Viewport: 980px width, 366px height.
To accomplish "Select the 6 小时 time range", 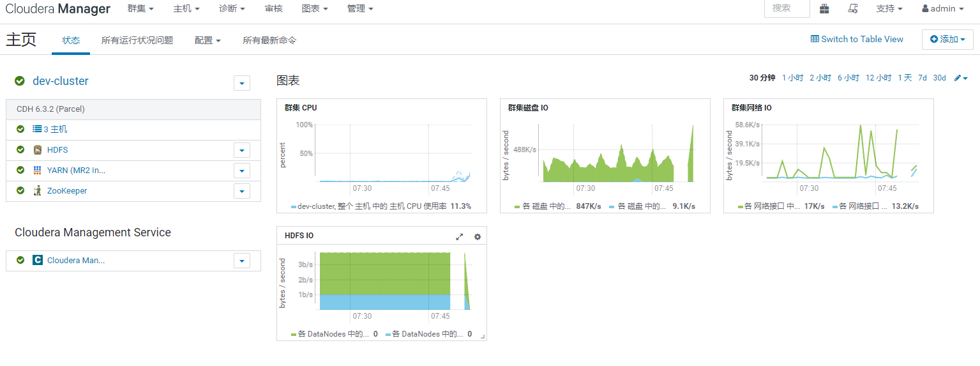I will click(x=848, y=78).
